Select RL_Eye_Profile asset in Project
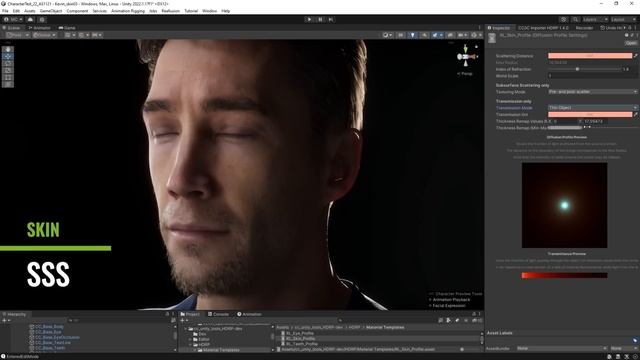This screenshot has height=360, width=640. coord(297,333)
